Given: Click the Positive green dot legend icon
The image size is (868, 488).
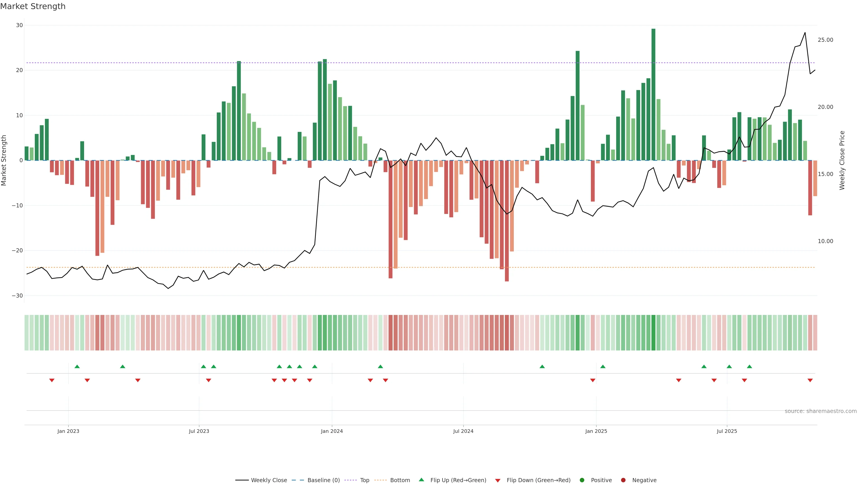Looking at the screenshot, I should [582, 480].
